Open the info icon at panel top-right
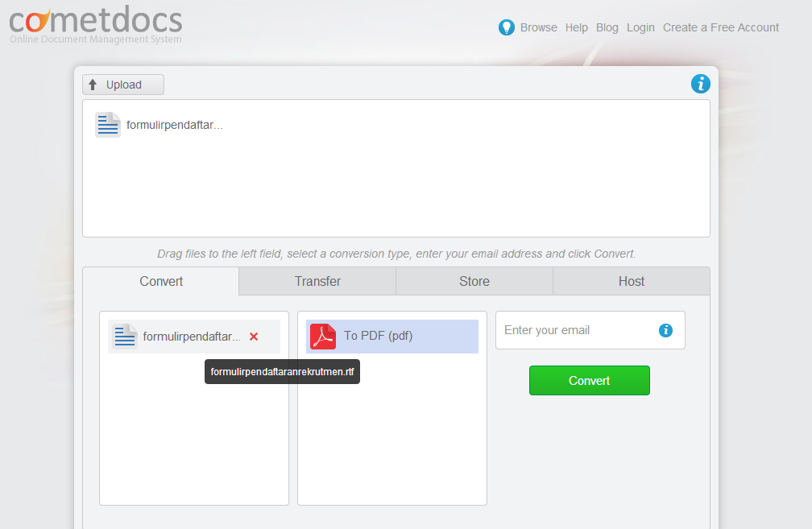The width and height of the screenshot is (812, 529). (x=701, y=84)
